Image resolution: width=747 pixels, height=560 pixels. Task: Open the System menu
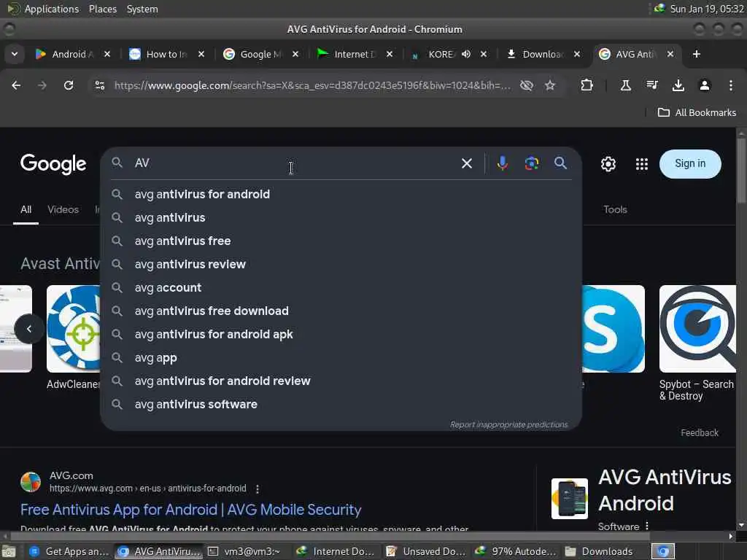click(x=142, y=9)
